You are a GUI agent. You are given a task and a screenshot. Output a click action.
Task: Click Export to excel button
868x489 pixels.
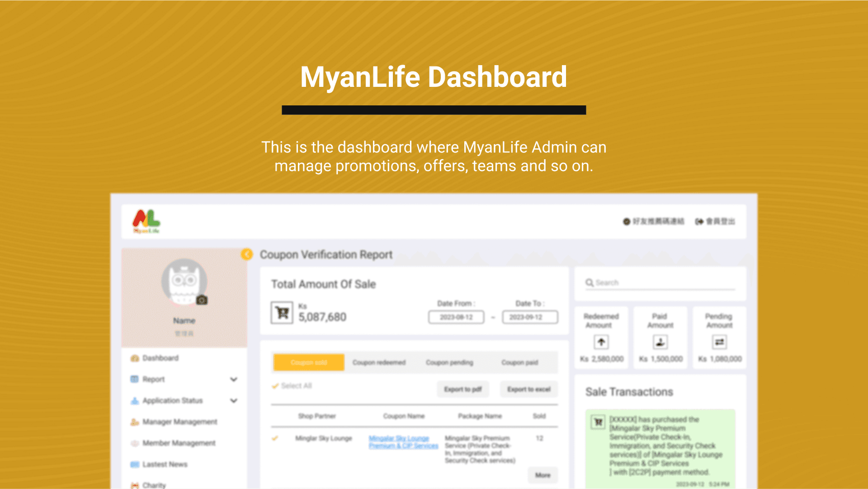point(529,389)
